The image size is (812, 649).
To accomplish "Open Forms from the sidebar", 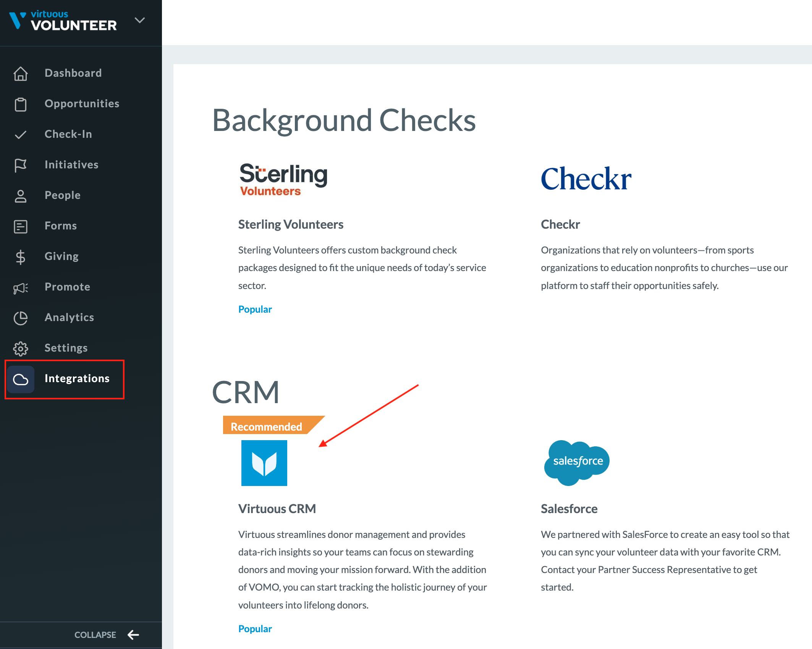I will 60,226.
